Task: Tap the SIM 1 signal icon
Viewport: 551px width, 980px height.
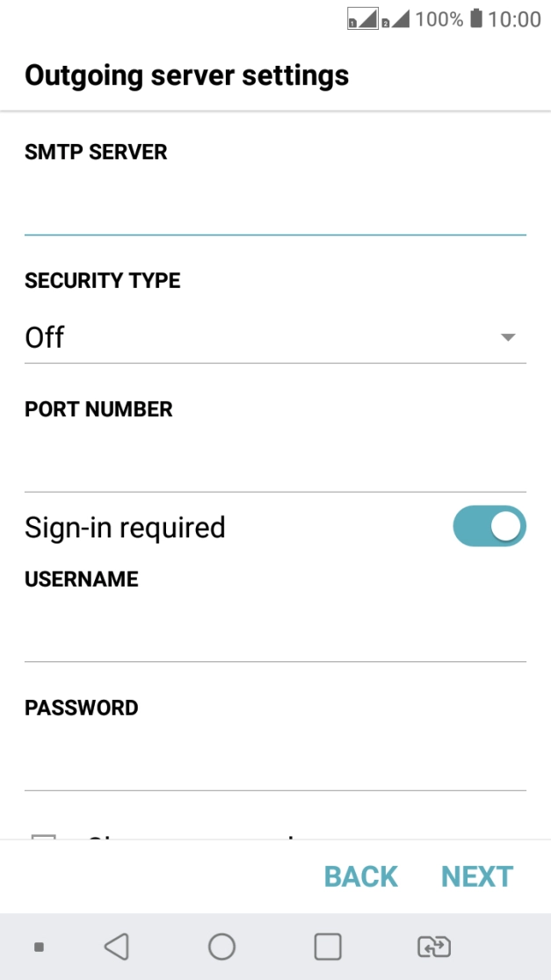Action: click(x=362, y=19)
